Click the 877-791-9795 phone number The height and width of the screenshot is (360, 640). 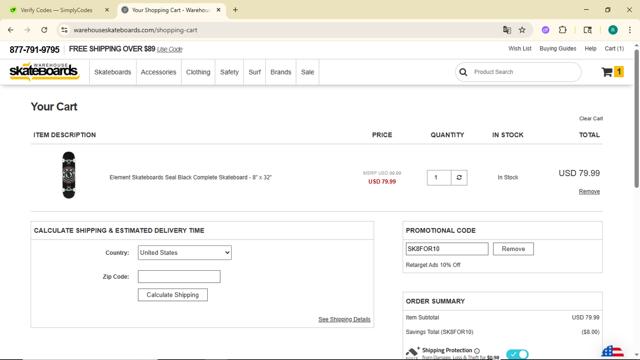coord(34,50)
